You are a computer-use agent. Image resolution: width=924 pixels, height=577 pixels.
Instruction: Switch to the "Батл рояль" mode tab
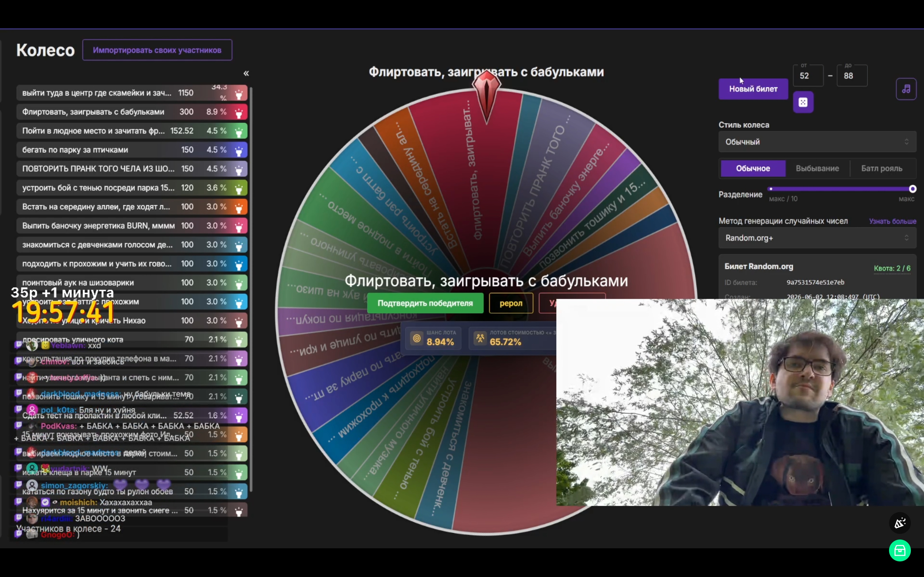click(x=882, y=168)
